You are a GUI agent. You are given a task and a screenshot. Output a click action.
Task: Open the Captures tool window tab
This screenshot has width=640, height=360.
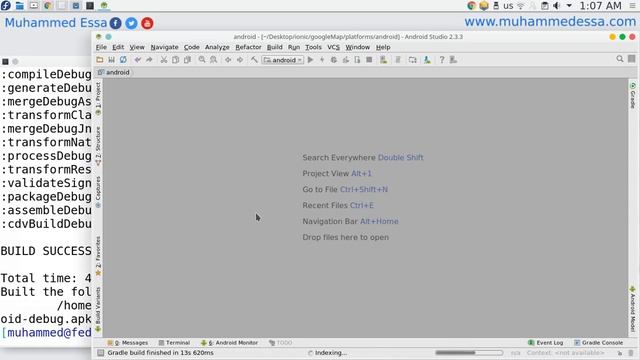click(98, 192)
